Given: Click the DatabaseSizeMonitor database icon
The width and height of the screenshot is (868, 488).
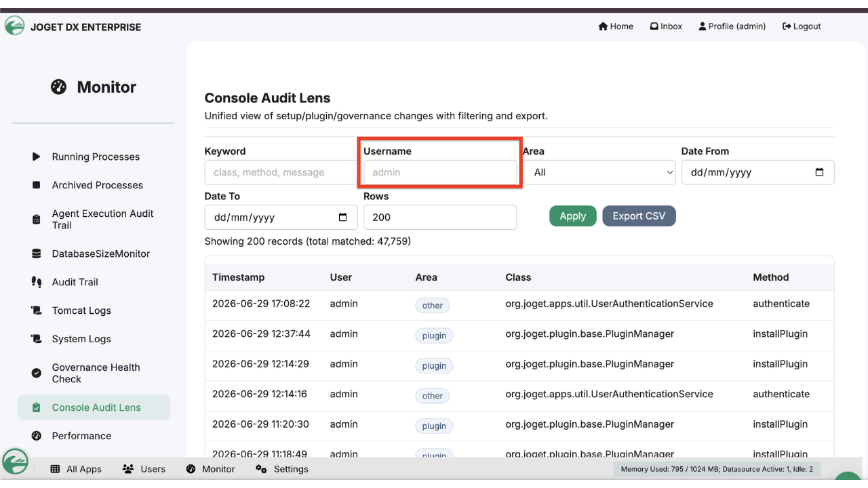Looking at the screenshot, I should point(37,253).
